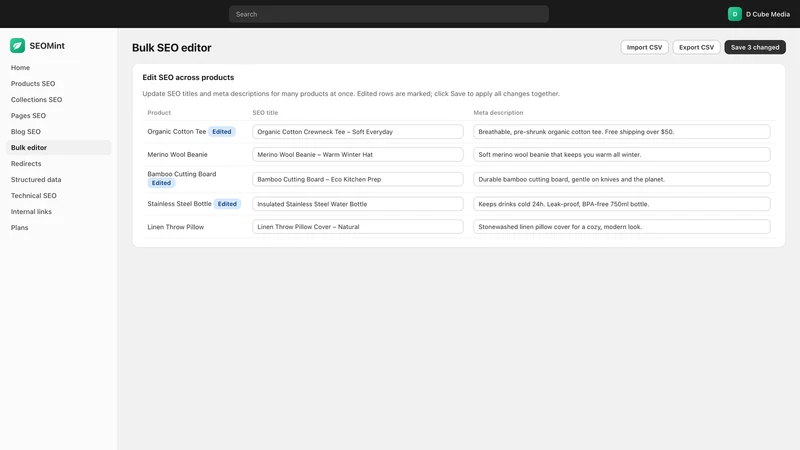Open Pages SEO in the sidebar
The width and height of the screenshot is (800, 450).
[29, 115]
